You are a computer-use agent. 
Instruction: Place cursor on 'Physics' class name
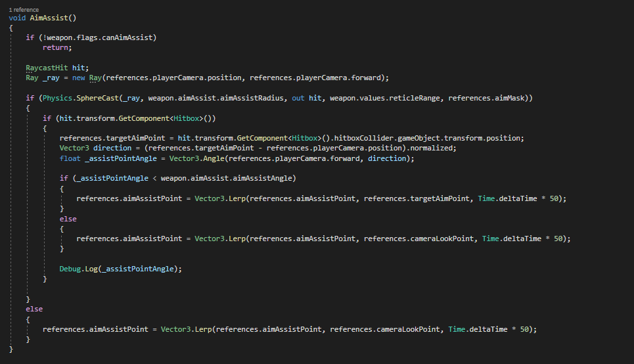coord(57,98)
